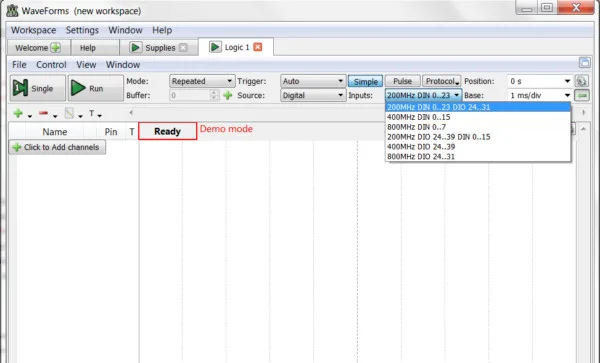This screenshot has width=600, height=363.
Task: Click the float window icon in the menu row
Action: 584,62
